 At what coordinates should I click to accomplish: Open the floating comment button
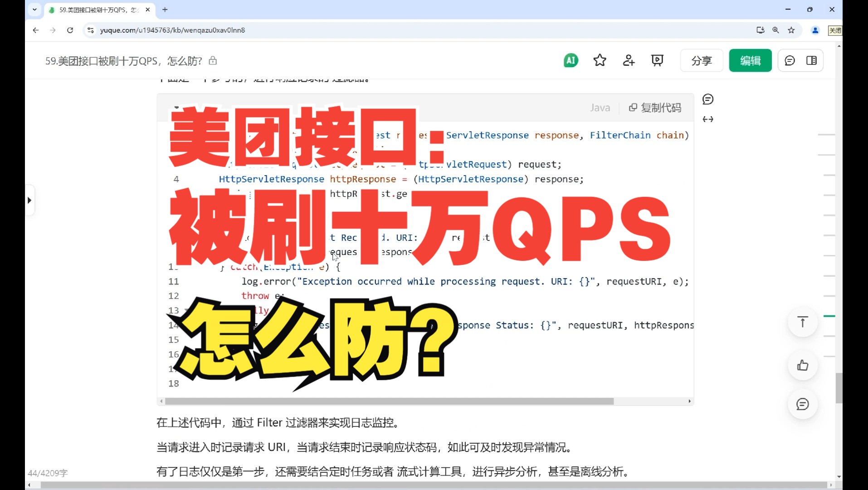coord(803,404)
